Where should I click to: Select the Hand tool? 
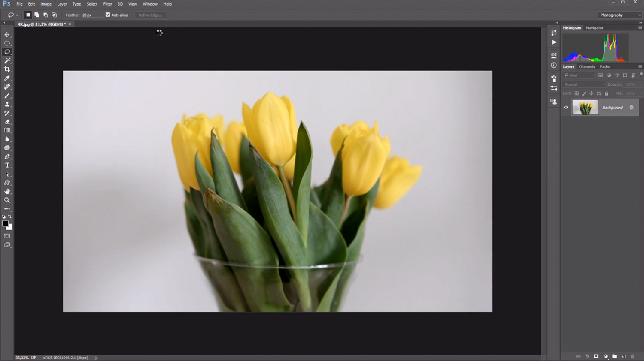[x=7, y=192]
